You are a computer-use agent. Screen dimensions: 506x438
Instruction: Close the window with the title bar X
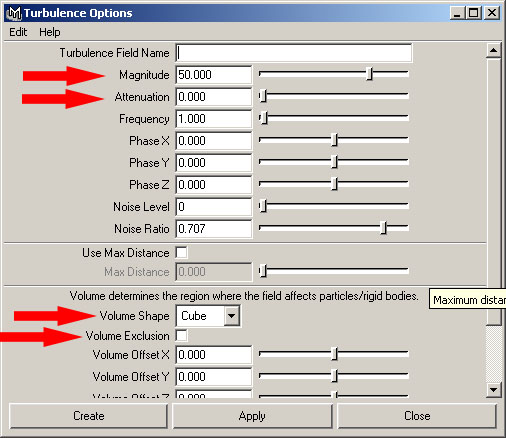pyautogui.click(x=492, y=13)
